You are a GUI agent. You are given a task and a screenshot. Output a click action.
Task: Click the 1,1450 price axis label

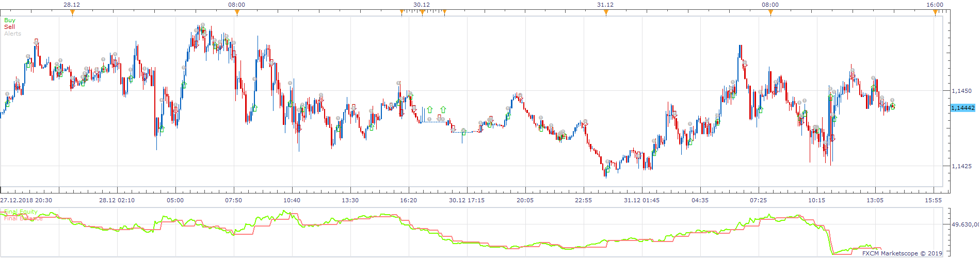click(x=961, y=91)
